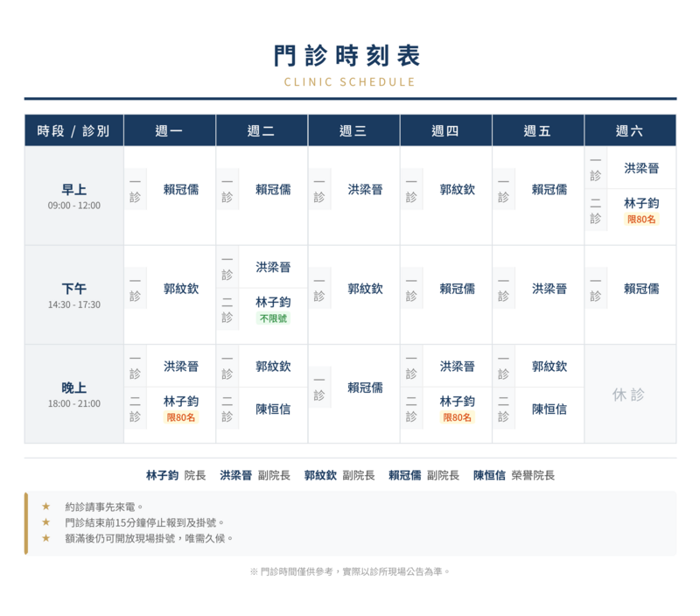700x616 pixels.
Task: Click the 週六 column header
Action: coord(629,131)
